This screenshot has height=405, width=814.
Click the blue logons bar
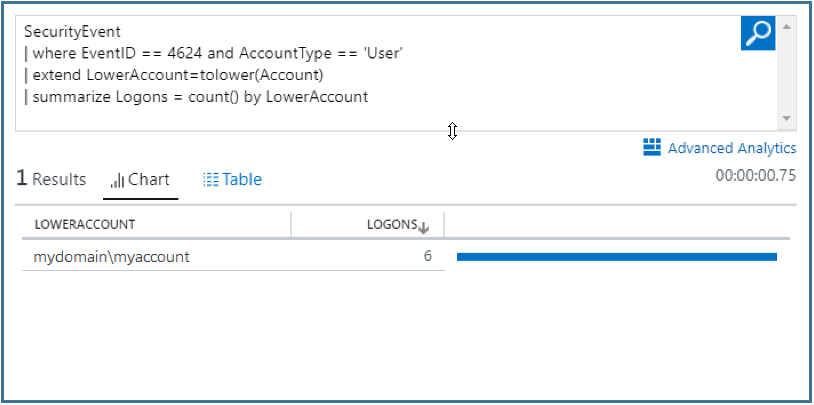pyautogui.click(x=616, y=257)
